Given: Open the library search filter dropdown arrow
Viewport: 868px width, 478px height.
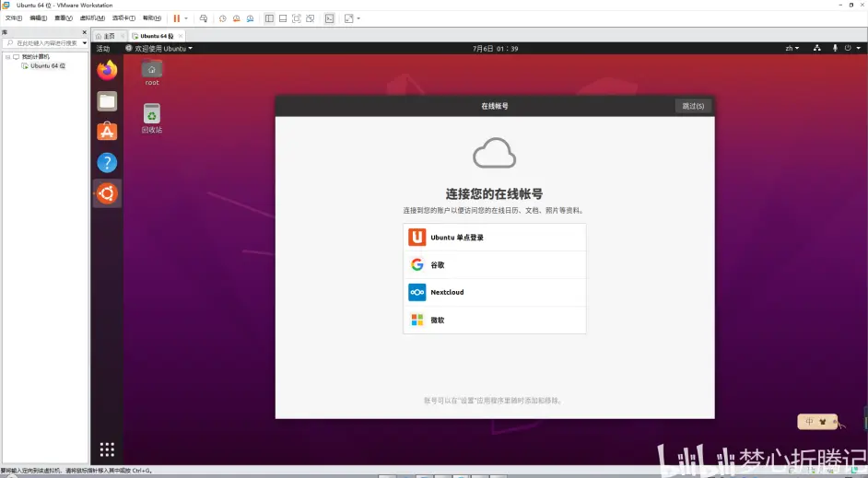Looking at the screenshot, I should pyautogui.click(x=85, y=42).
